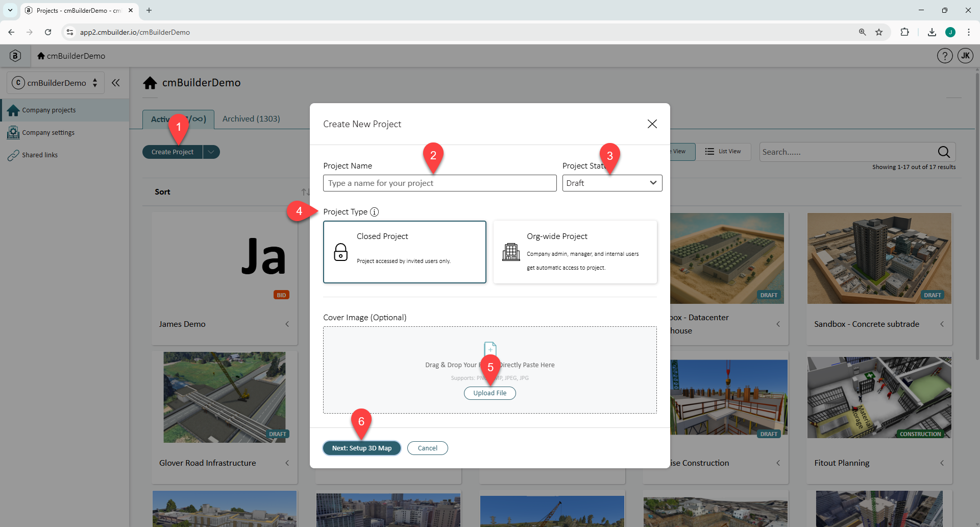This screenshot has width=980, height=527.
Task: Click the Upload File button
Action: [x=490, y=393]
